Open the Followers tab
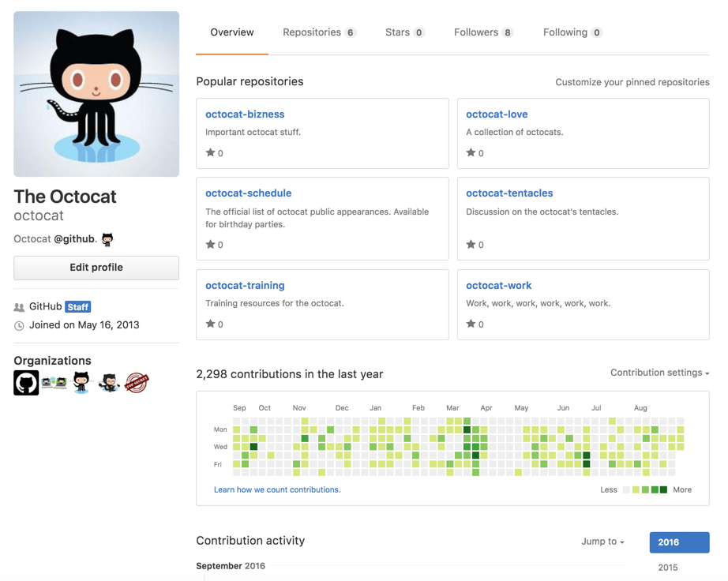The height and width of the screenshot is (581, 728). pyautogui.click(x=483, y=32)
